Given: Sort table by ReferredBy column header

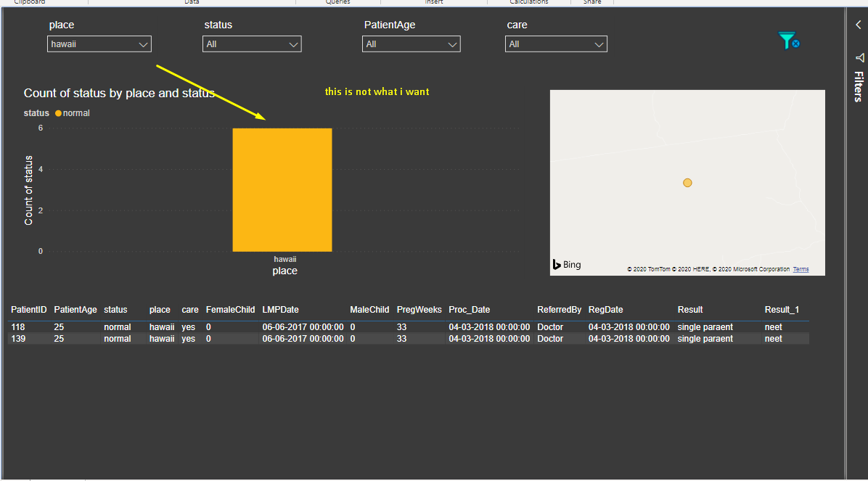Looking at the screenshot, I should [x=559, y=310].
